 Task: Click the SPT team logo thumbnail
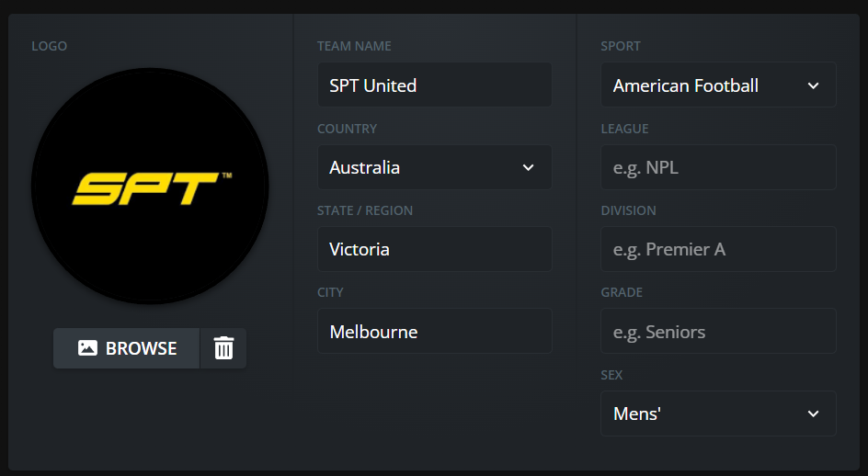(150, 186)
